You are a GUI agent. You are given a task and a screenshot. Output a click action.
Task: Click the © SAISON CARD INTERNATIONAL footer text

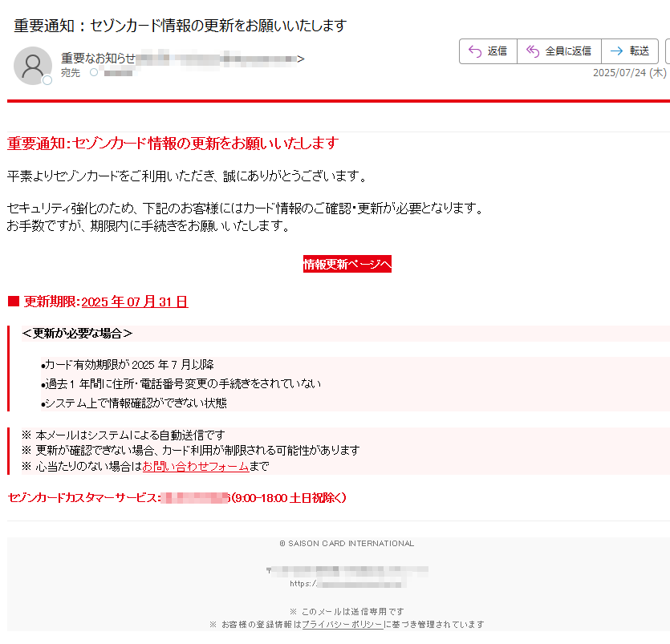(347, 543)
